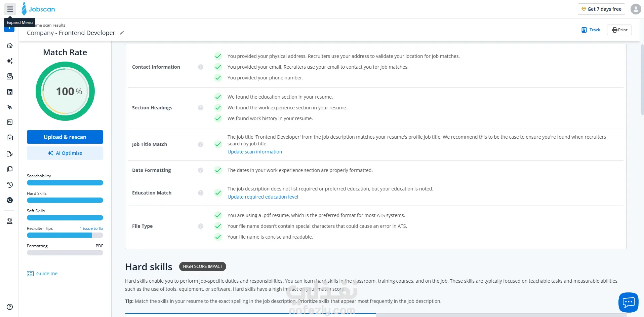Open the cover letter envelope icon
644x317 pixels.
point(10,76)
